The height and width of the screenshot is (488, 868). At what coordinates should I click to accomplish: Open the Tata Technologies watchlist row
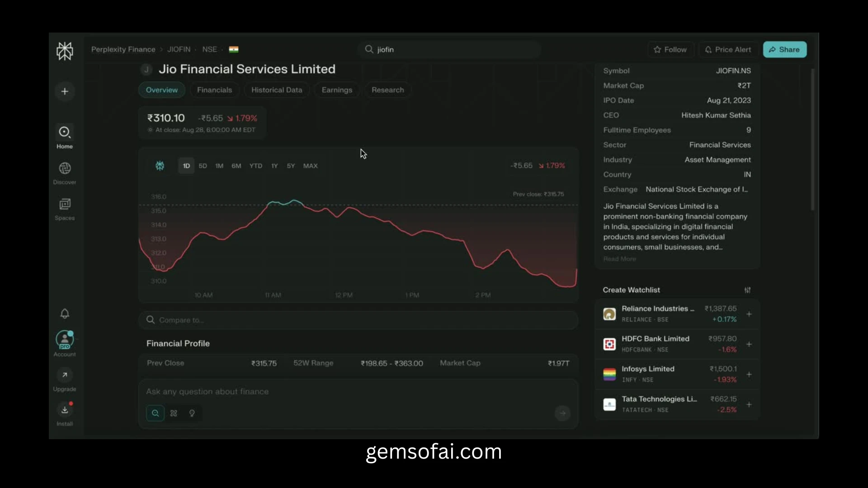pos(677,404)
